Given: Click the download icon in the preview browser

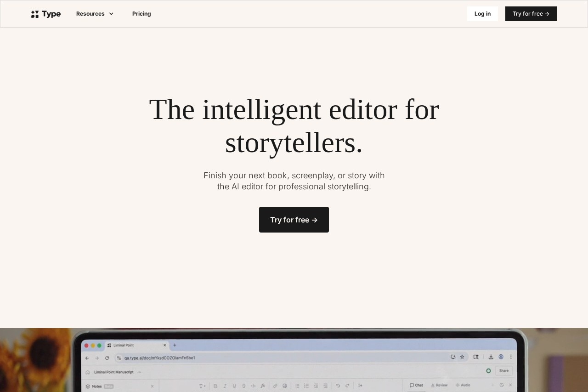Looking at the screenshot, I should pyautogui.click(x=491, y=357).
